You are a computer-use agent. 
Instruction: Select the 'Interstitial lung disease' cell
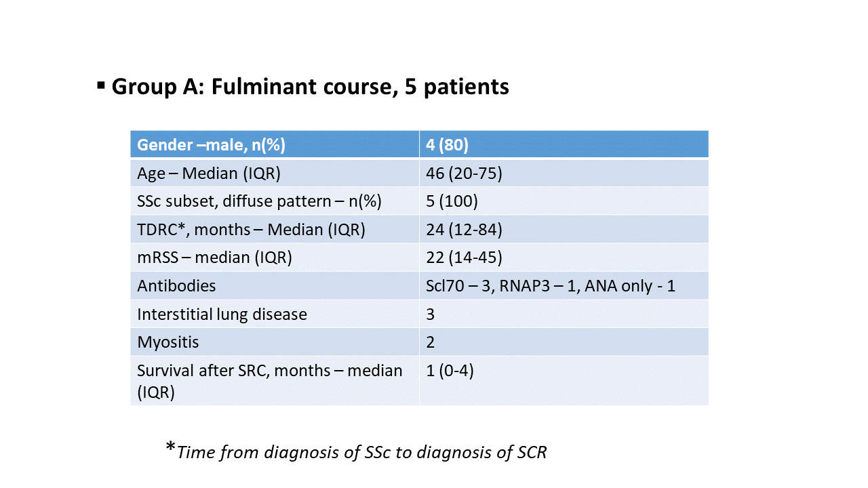(x=222, y=314)
